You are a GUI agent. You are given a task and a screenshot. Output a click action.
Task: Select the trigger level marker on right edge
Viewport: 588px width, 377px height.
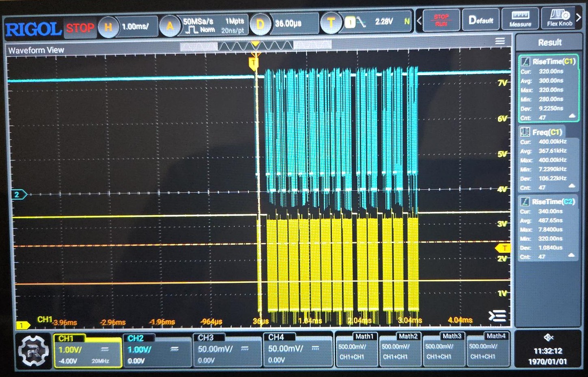click(x=503, y=248)
